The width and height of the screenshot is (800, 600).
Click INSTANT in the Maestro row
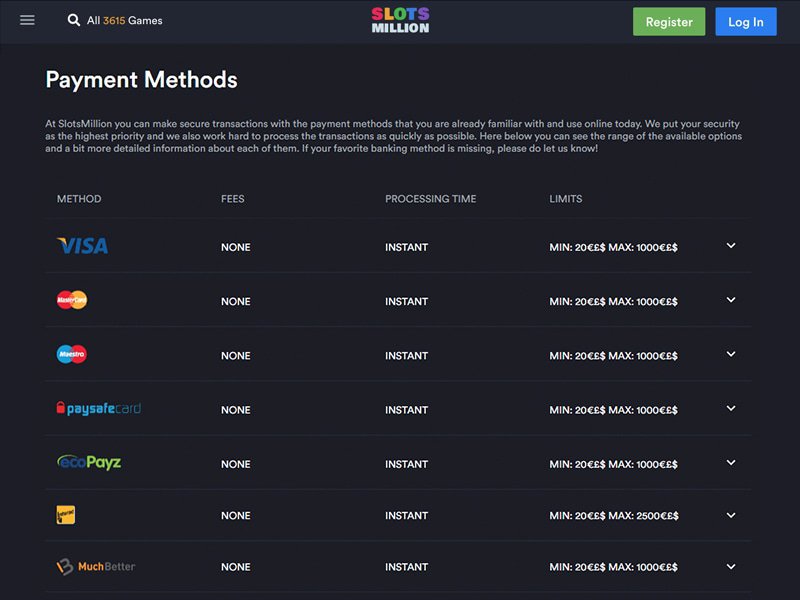[407, 356]
